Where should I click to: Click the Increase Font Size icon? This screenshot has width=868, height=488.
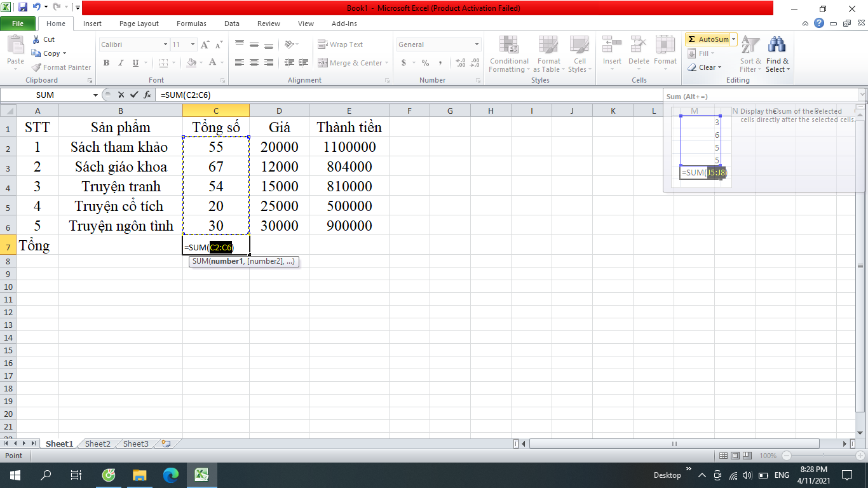(205, 44)
